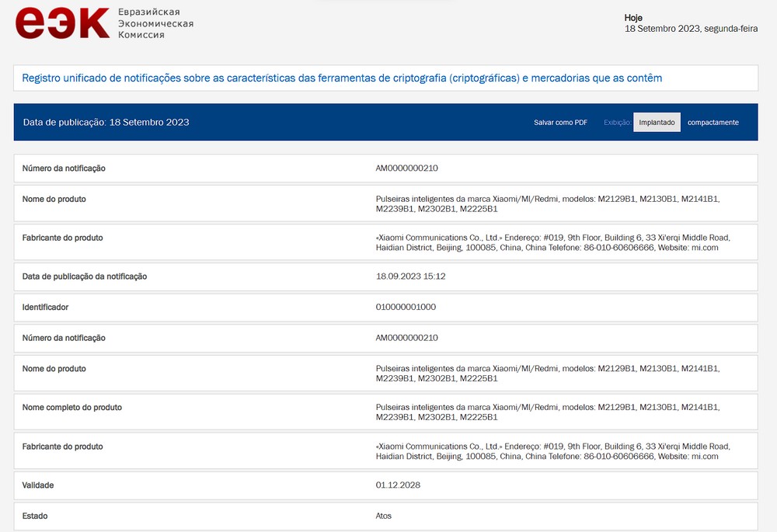Select the Exibição label
The height and width of the screenshot is (532, 777).
click(x=618, y=123)
